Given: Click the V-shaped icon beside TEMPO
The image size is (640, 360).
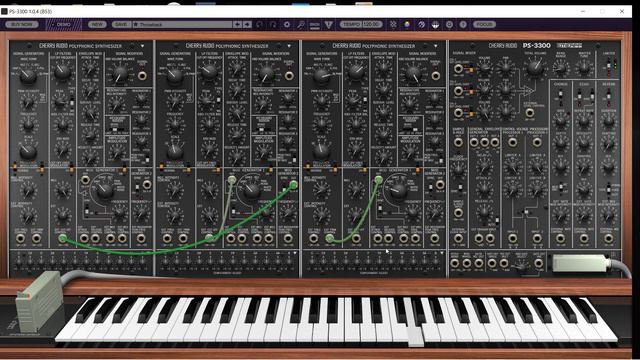Looking at the screenshot, I should 329,24.
